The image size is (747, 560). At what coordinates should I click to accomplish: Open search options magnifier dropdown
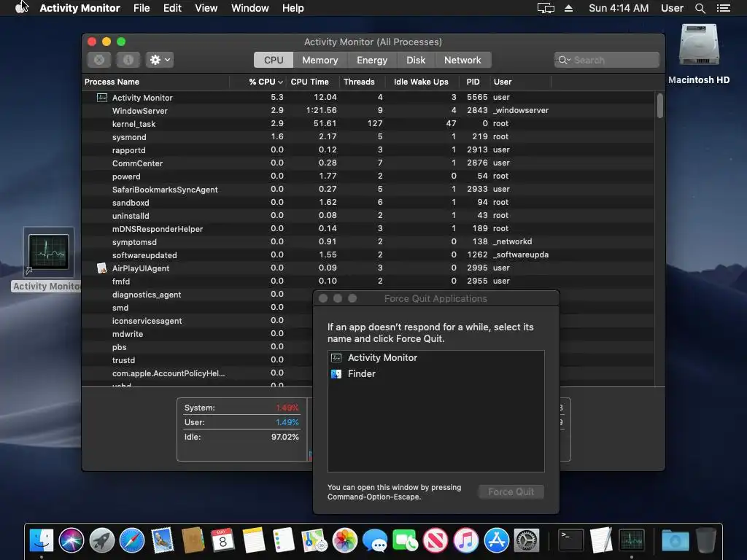tap(564, 60)
